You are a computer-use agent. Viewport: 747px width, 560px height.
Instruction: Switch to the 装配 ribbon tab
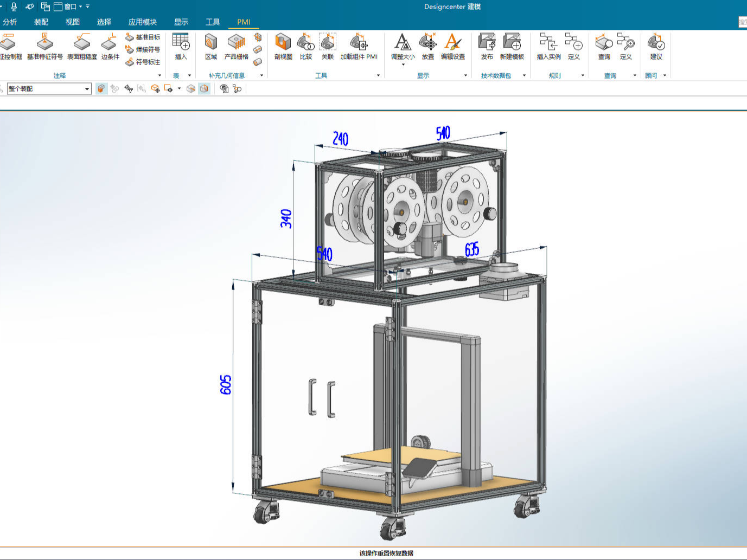click(42, 22)
